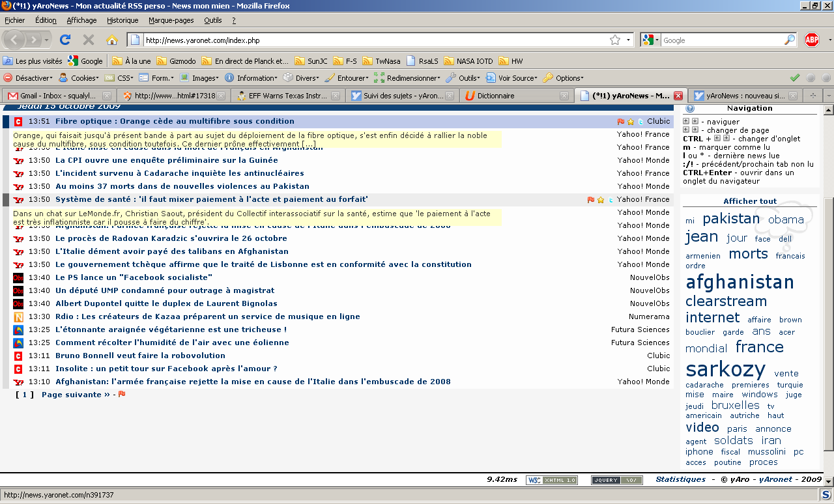Open the Désactiver dropdown in developer toolbar
Viewport: 834px width, 504px height.
click(x=29, y=78)
